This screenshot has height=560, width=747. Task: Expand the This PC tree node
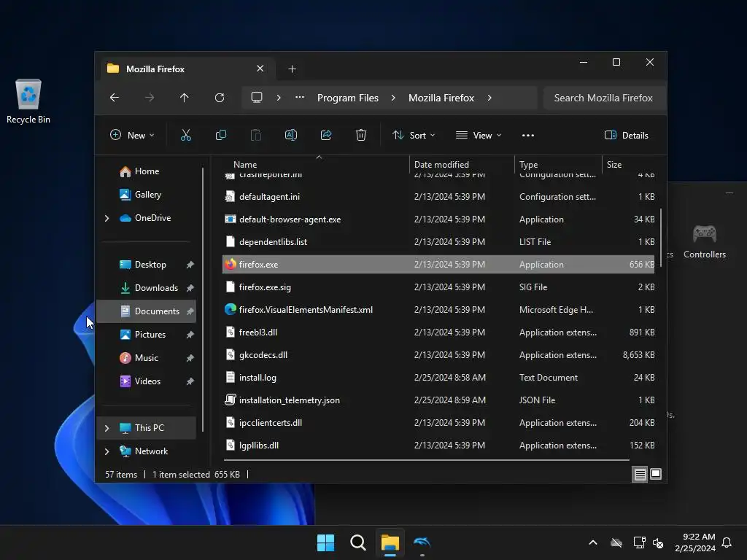[x=107, y=428]
